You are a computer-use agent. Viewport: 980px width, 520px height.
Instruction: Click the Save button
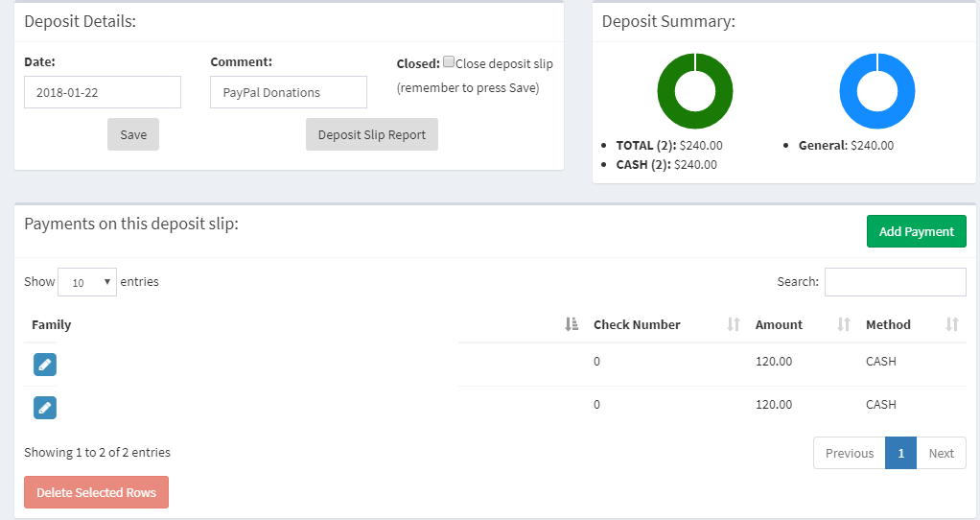click(133, 134)
